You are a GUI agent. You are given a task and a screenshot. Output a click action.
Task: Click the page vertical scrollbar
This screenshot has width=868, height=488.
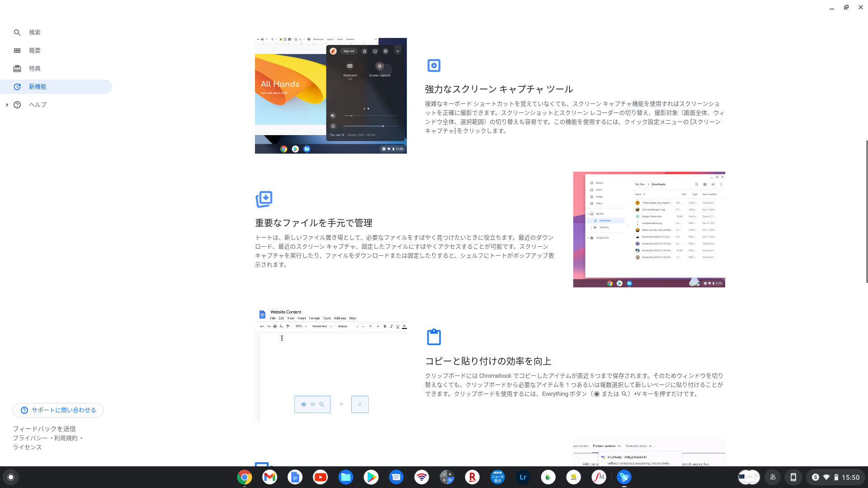click(867, 211)
